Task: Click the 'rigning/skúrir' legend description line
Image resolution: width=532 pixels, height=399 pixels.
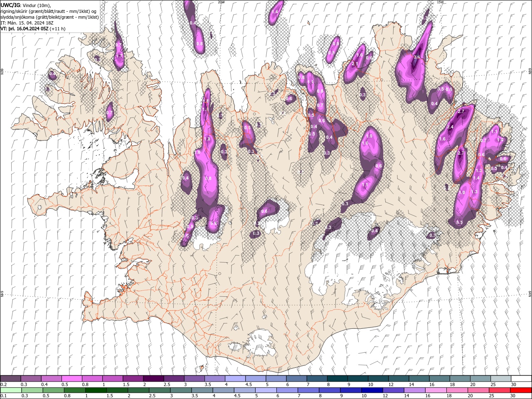Action: 48,11
